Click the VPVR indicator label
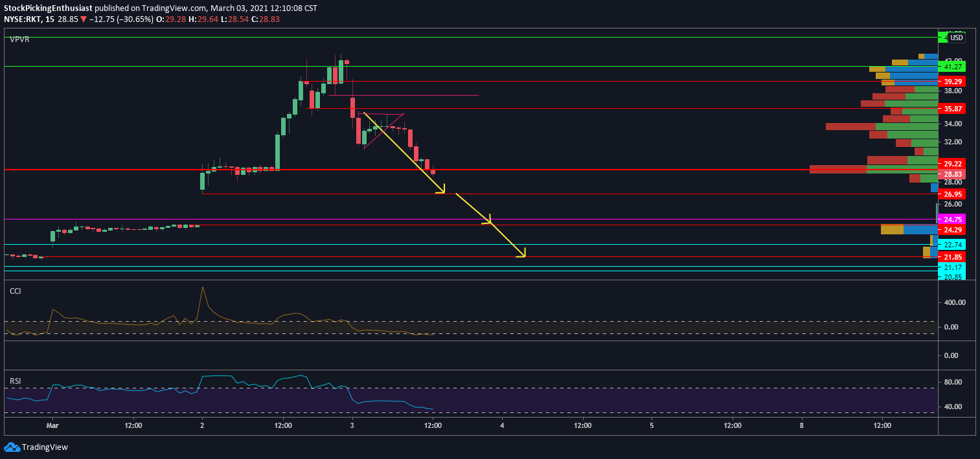The image size is (980, 459). coord(19,39)
